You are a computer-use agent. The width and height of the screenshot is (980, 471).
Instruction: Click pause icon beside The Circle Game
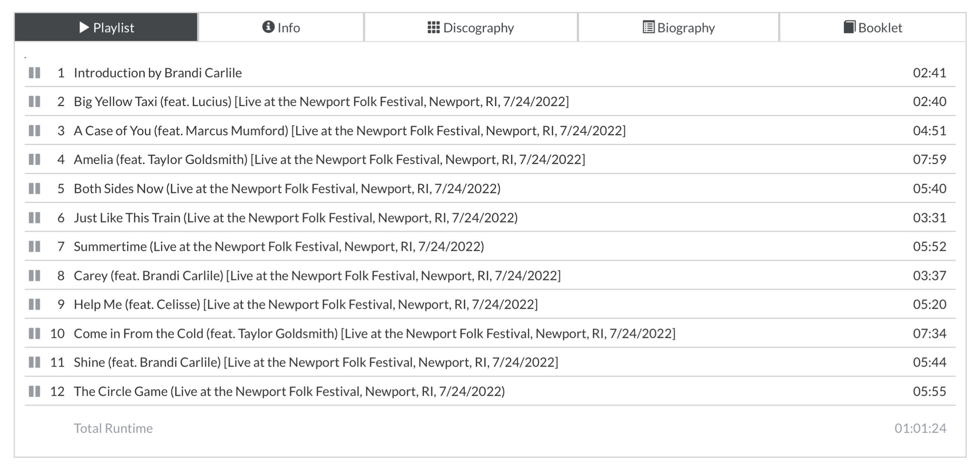click(x=34, y=391)
